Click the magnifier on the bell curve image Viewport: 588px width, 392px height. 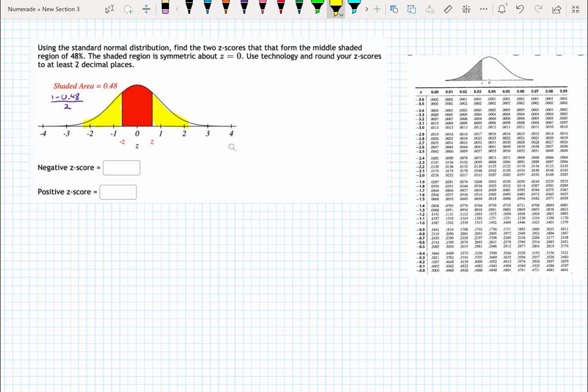(x=231, y=147)
